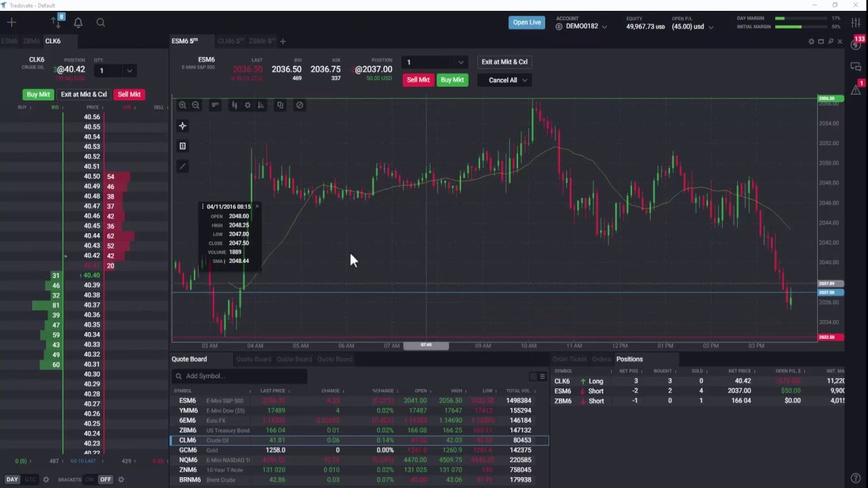Click Sell Mkt above the ESM6 chart
The width and height of the screenshot is (868, 488).
(x=418, y=80)
